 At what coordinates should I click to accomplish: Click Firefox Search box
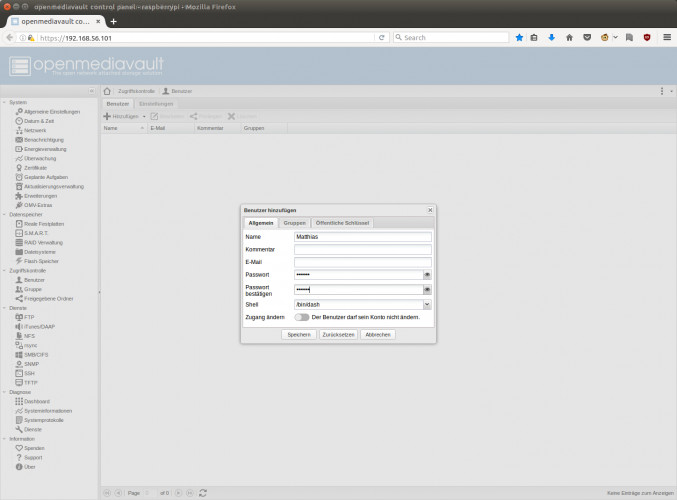[x=451, y=38]
